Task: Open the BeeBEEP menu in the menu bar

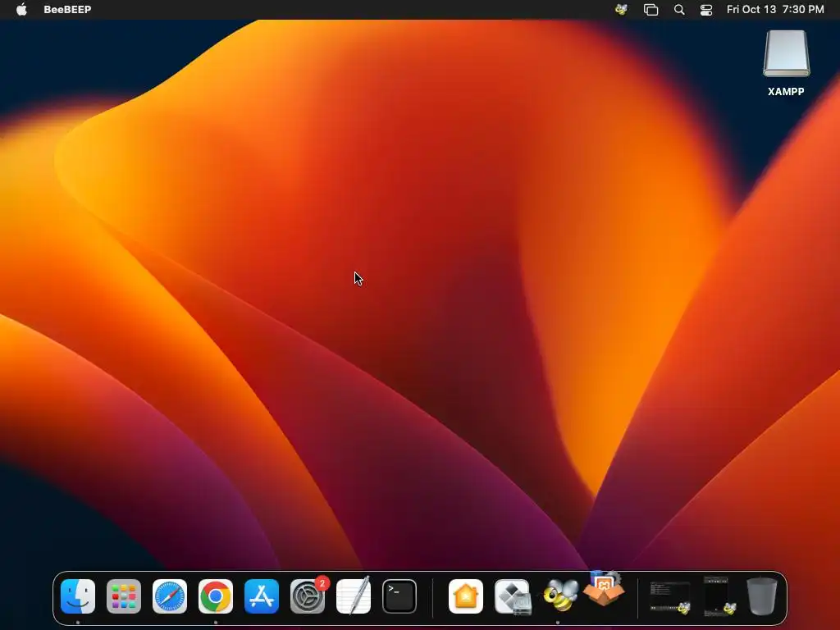Action: pos(67,9)
